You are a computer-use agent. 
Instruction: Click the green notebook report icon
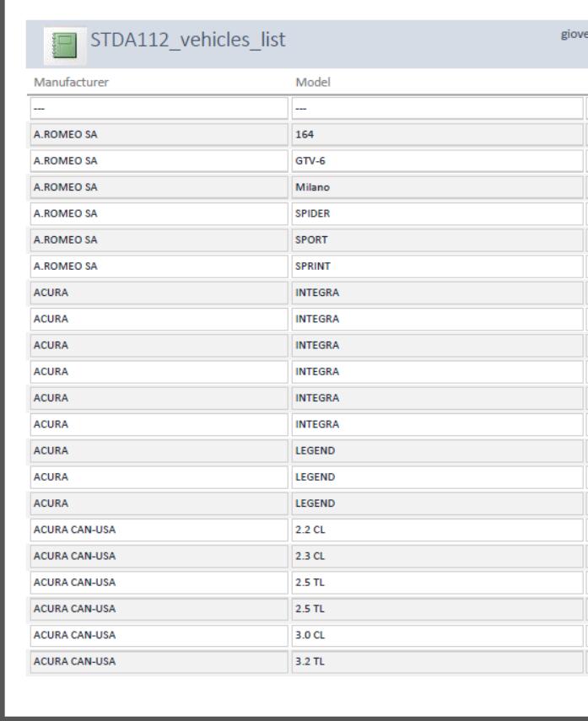tap(65, 46)
